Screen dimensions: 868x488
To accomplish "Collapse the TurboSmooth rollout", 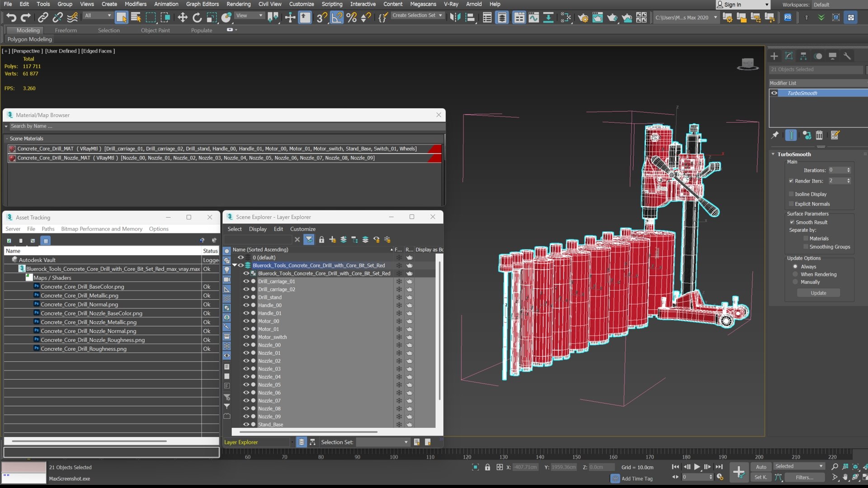I will [x=773, y=154].
